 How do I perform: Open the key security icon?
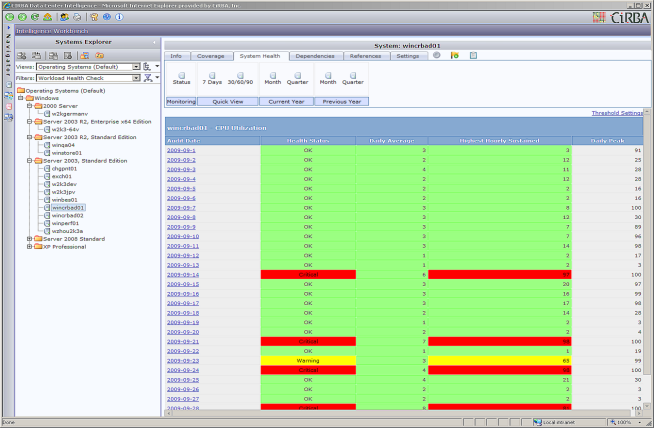[94, 17]
